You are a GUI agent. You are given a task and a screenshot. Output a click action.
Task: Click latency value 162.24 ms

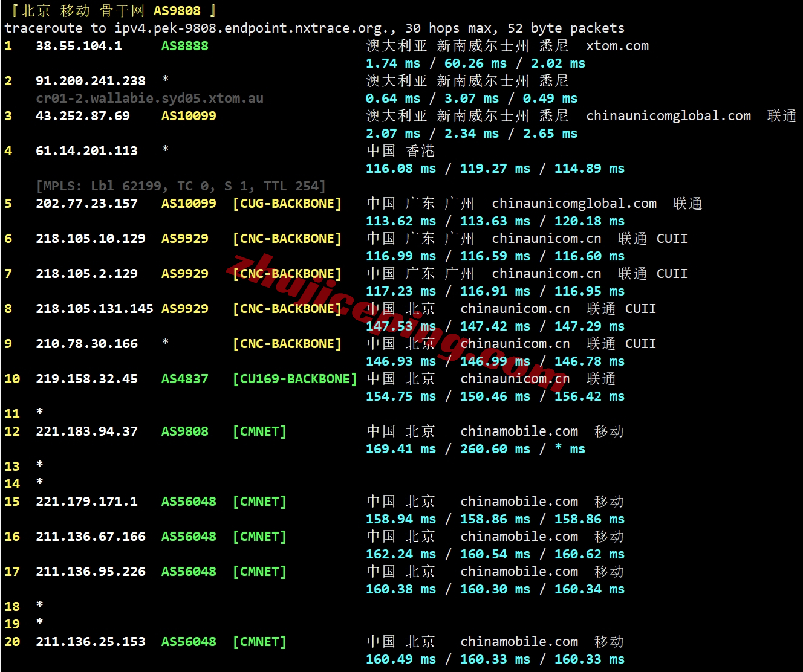(401, 554)
